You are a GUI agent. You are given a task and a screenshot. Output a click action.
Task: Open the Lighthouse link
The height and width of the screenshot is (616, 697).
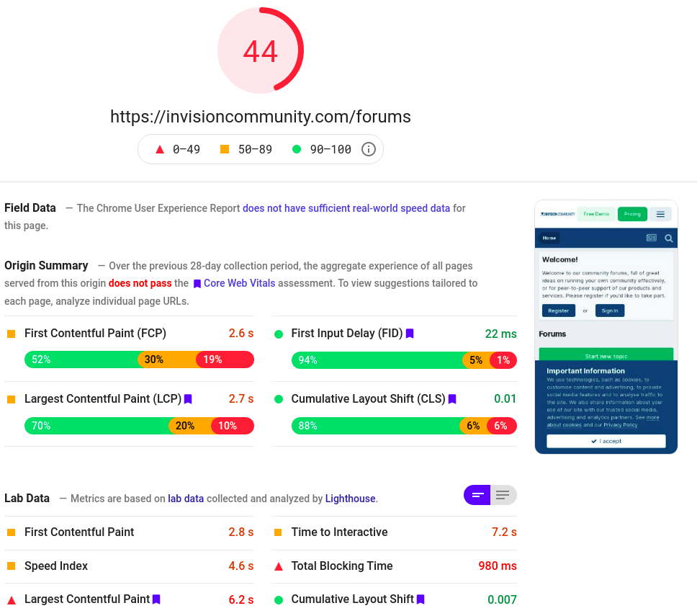[x=350, y=499]
